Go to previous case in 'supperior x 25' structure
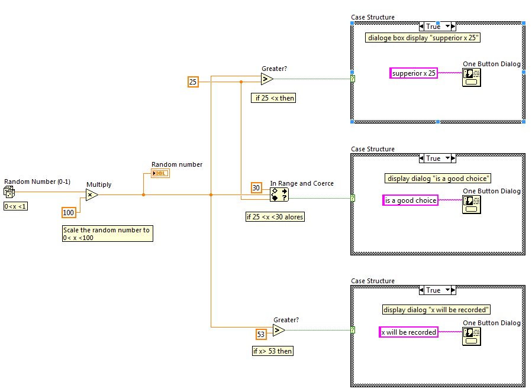This screenshot has height=392, width=532. pyautogui.click(x=421, y=26)
